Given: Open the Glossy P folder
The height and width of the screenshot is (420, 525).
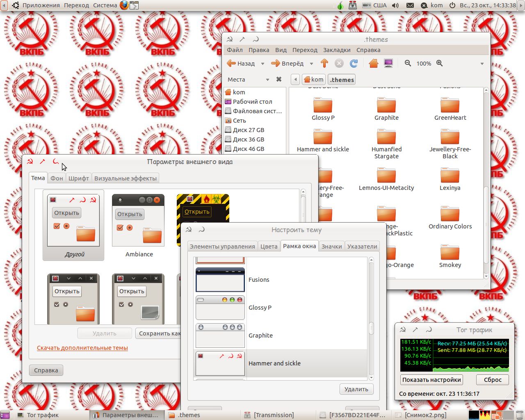Looking at the screenshot, I should coord(323,109).
